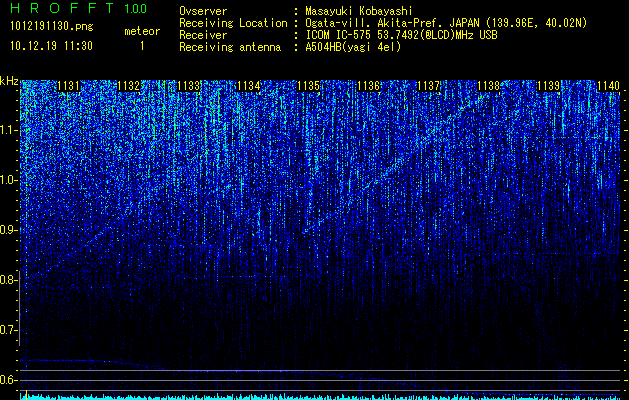Click the observer name Masayuki Kobayashi
This screenshot has width=629, height=400.
[359, 11]
